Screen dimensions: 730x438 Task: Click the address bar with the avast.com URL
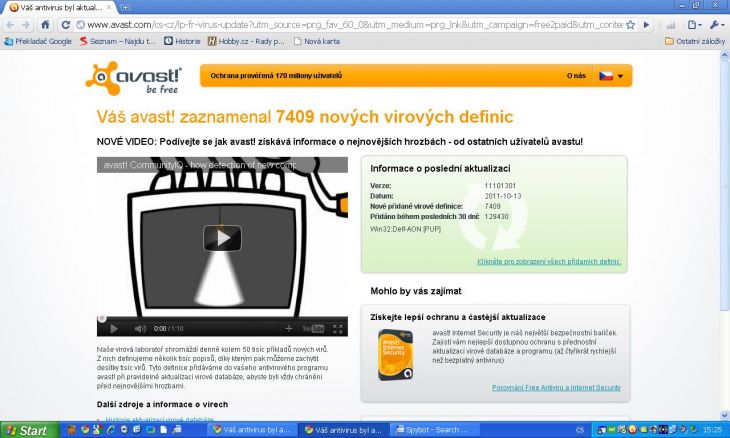pyautogui.click(x=354, y=25)
